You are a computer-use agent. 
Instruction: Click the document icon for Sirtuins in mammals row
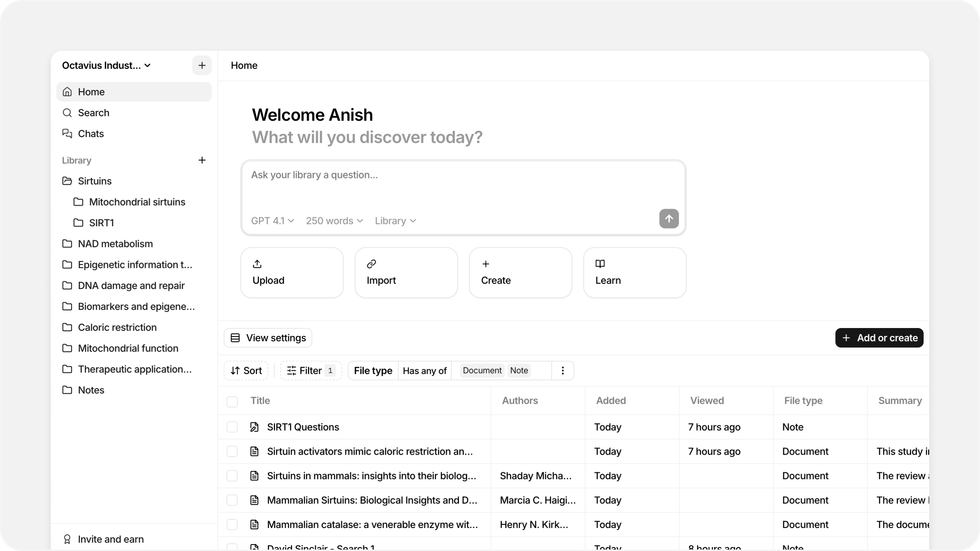[x=254, y=476]
